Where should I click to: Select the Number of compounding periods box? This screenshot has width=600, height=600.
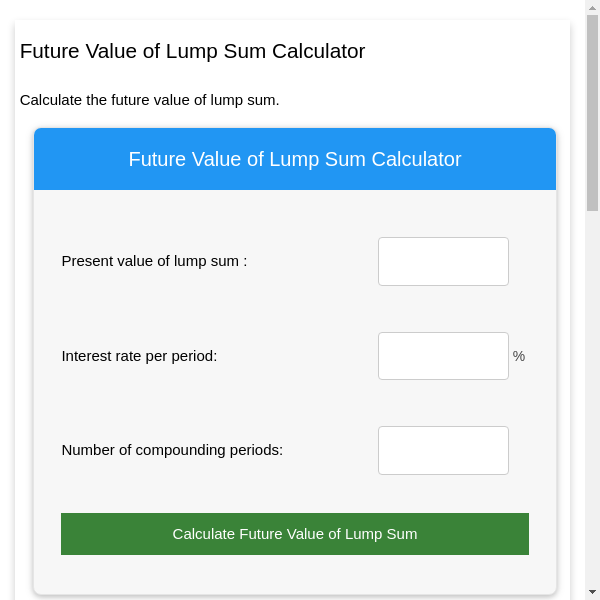(x=443, y=450)
